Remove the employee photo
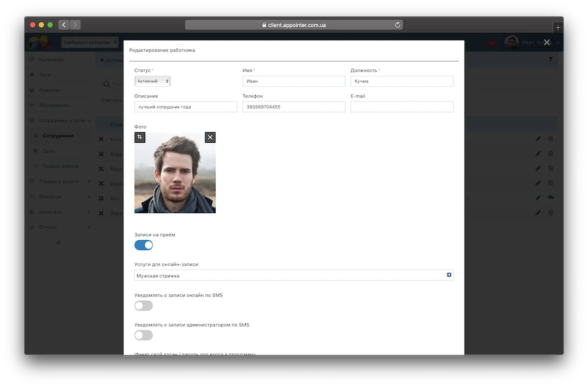 point(210,137)
